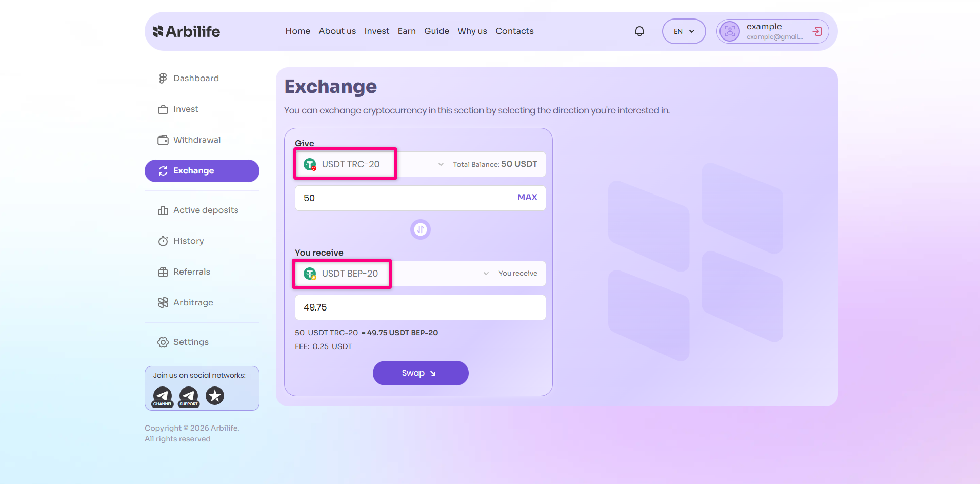Click the Swap button
Screen dimensions: 980x484
420,373
